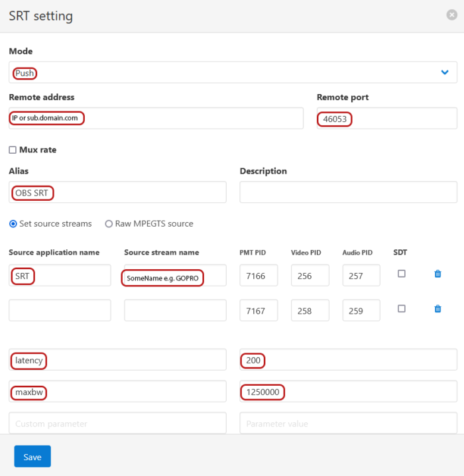Click the latency value field showing 200
The height and width of the screenshot is (476, 464).
[x=349, y=360]
